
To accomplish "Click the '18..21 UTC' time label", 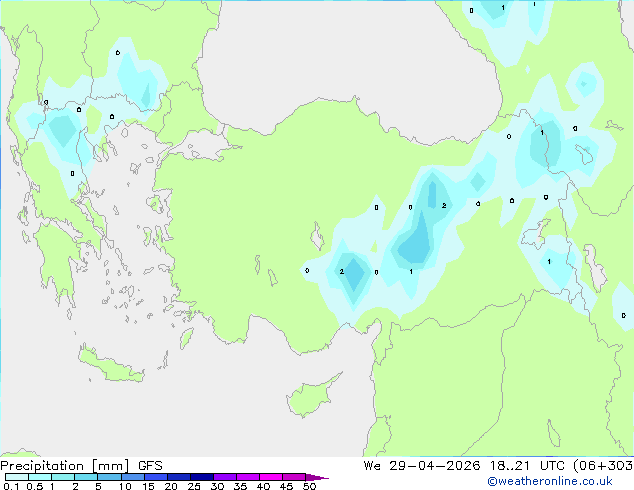I will pyautogui.click(x=528, y=465).
